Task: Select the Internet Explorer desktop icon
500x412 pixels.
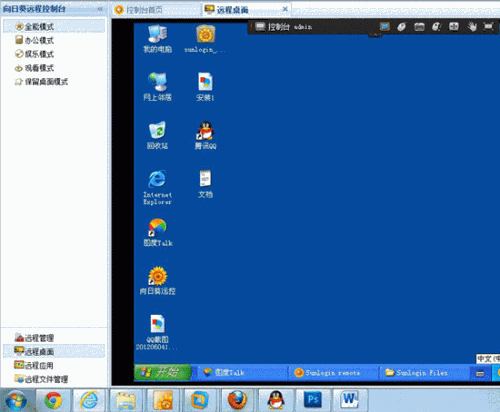Action: point(157,187)
